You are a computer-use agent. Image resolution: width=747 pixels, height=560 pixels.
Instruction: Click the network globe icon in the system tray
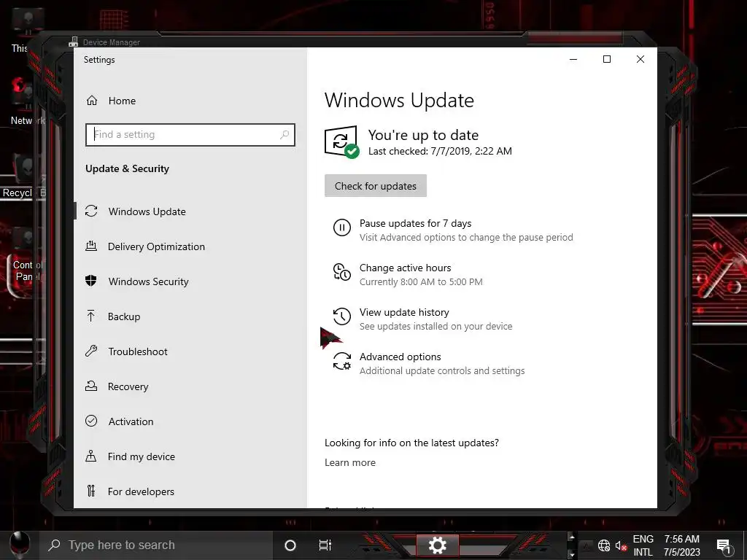pos(604,545)
